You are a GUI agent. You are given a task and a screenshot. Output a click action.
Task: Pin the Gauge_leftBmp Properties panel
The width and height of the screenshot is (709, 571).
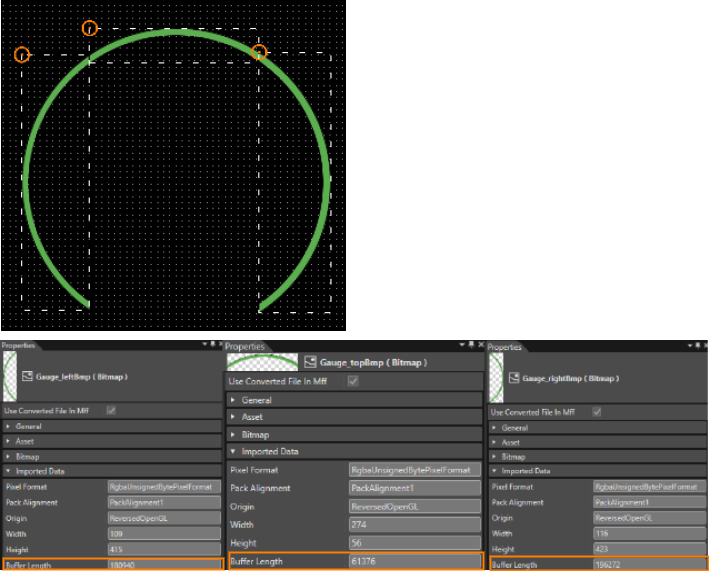point(213,344)
